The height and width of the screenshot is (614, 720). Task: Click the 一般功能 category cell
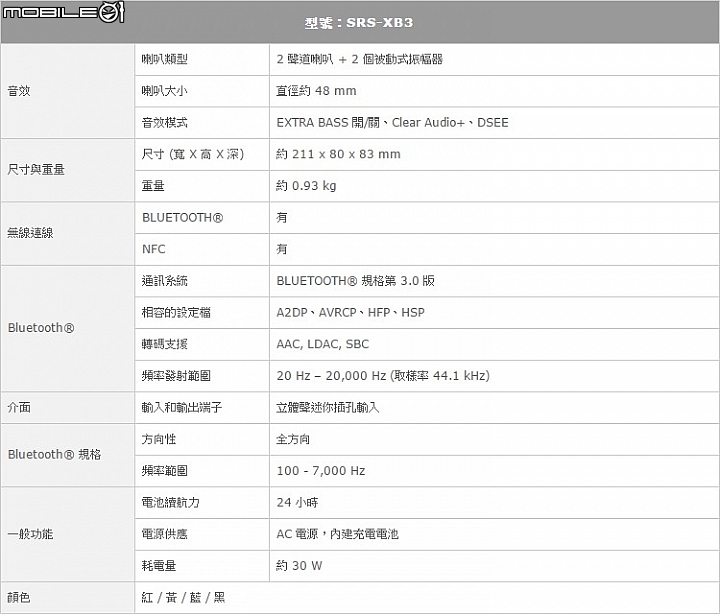click(x=68, y=535)
